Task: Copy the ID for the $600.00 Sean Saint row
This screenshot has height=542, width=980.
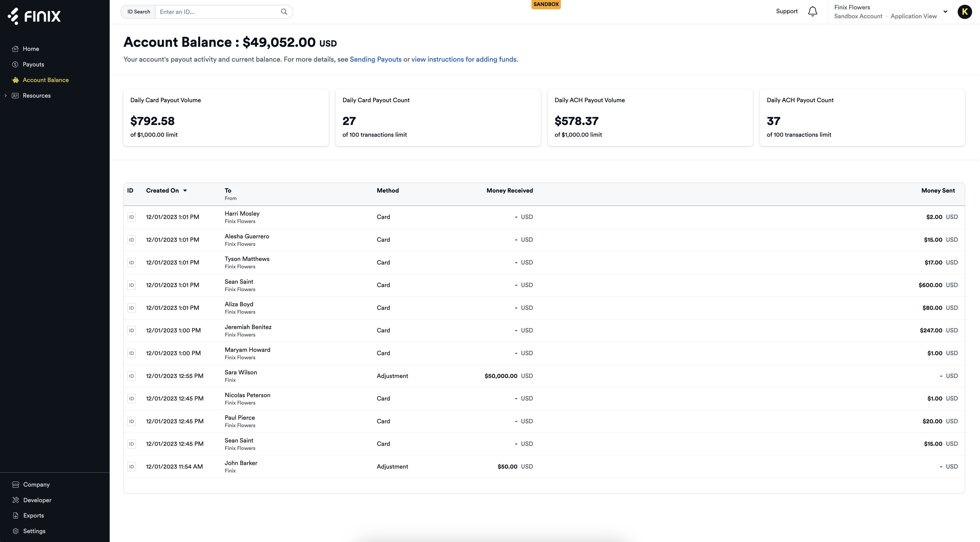Action: (x=131, y=285)
